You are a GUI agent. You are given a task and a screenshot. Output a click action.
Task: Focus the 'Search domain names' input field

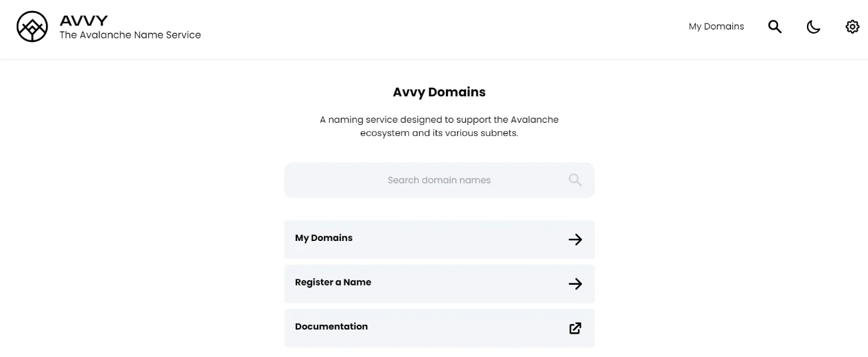[439, 180]
